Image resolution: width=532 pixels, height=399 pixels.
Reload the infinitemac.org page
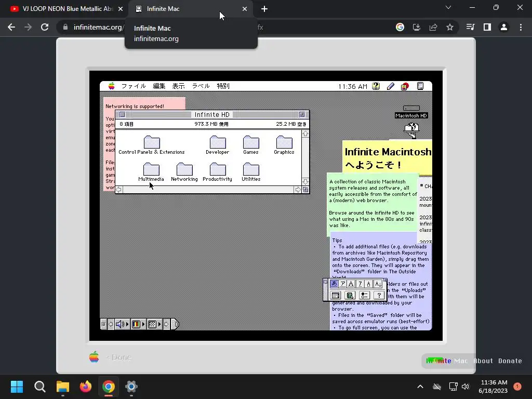45,27
